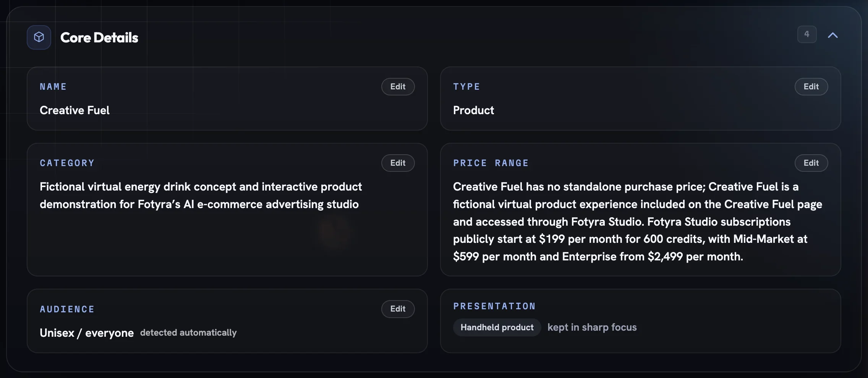Click the detected automatically note
The width and height of the screenshot is (868, 378).
pyautogui.click(x=188, y=333)
